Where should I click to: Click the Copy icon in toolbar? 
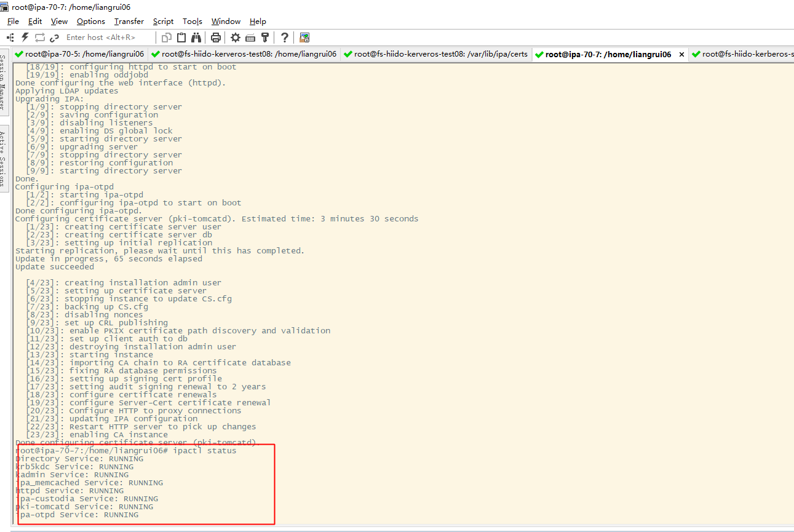[167, 38]
